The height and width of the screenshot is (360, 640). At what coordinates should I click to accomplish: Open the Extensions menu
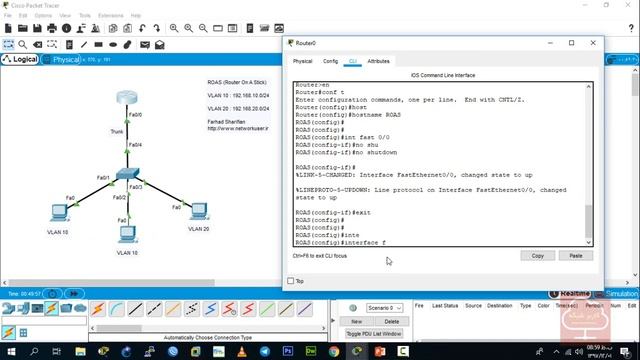coord(111,16)
